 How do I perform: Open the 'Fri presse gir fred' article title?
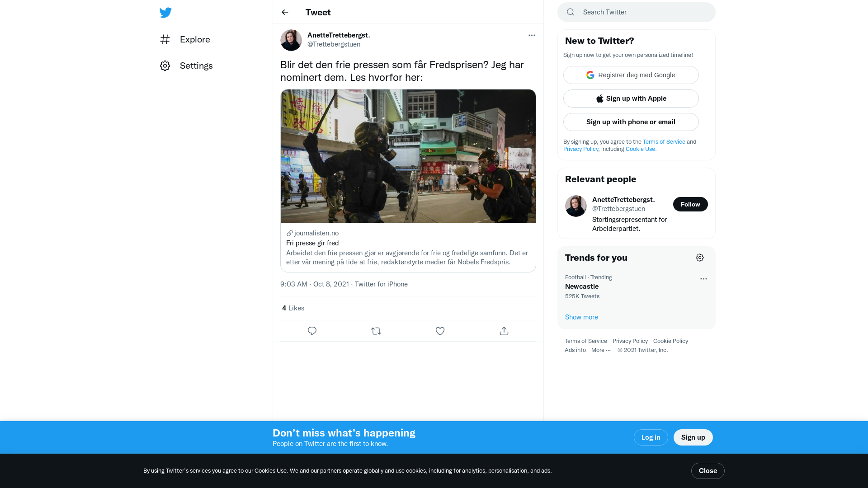(x=312, y=243)
